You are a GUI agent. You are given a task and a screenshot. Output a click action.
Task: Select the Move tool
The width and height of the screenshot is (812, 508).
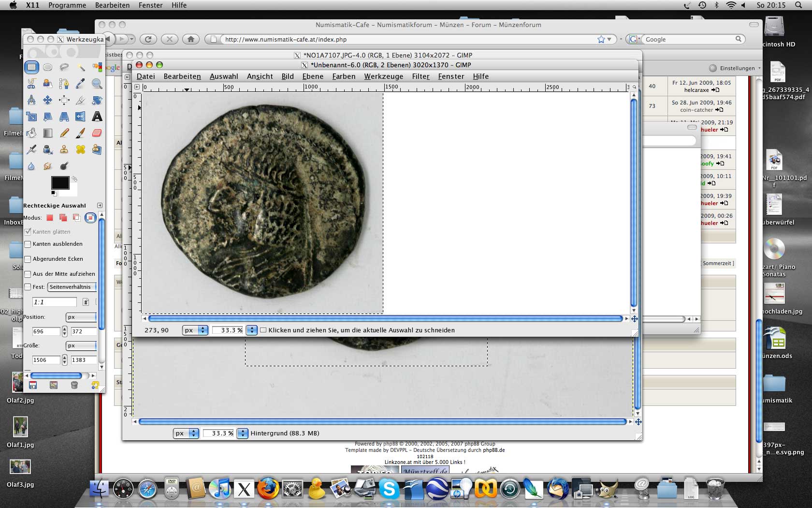click(x=47, y=100)
